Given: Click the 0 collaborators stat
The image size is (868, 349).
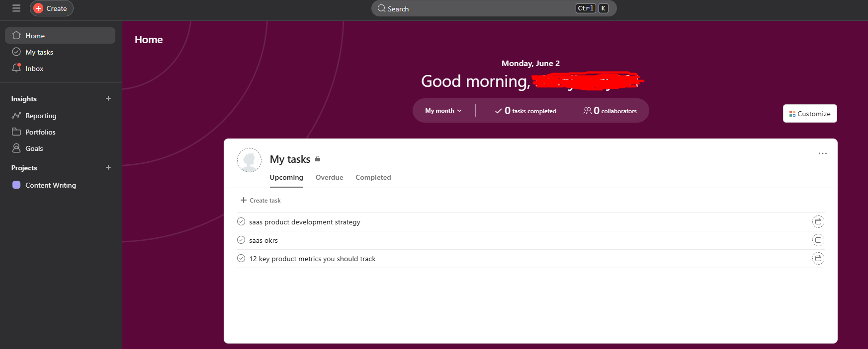Looking at the screenshot, I should (x=610, y=111).
